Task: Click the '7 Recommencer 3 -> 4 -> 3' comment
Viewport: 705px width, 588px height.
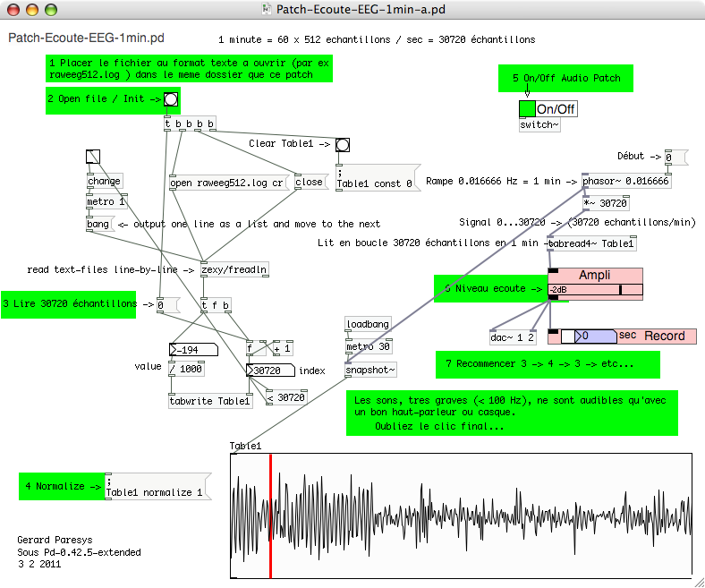Action: (x=539, y=363)
